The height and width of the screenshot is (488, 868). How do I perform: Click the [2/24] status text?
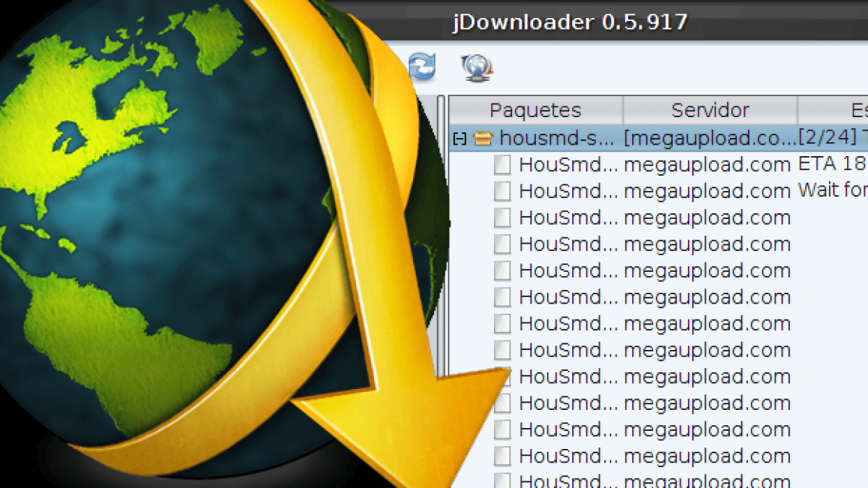point(827,137)
